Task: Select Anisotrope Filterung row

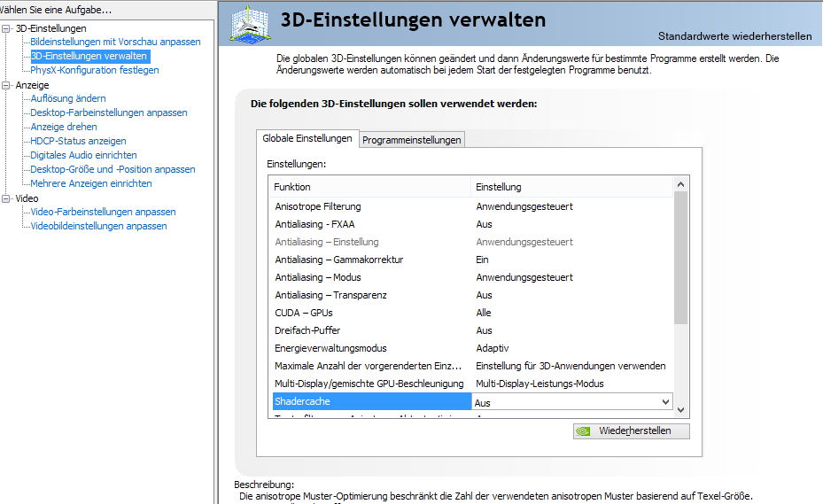Action: coord(472,206)
